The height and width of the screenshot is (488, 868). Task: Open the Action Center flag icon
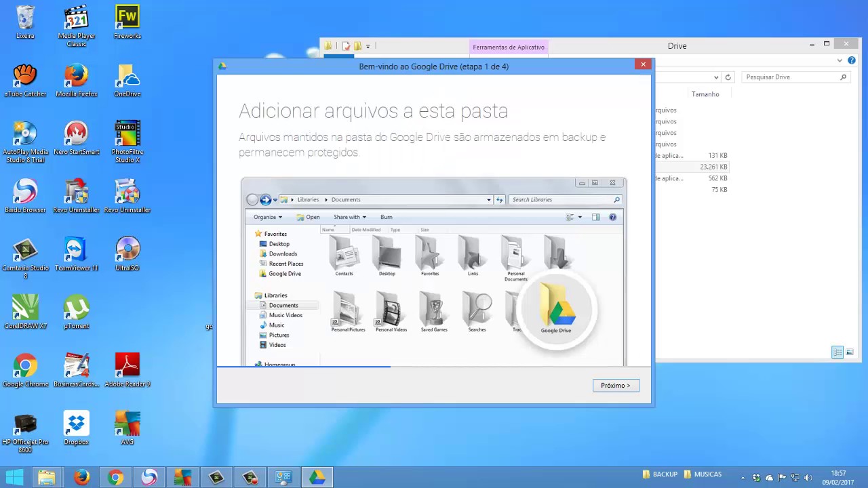[783, 478]
